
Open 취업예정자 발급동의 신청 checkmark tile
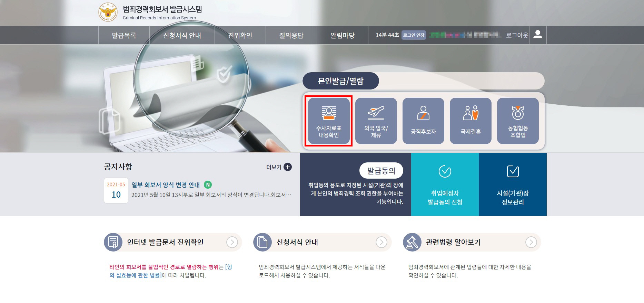pos(445,184)
